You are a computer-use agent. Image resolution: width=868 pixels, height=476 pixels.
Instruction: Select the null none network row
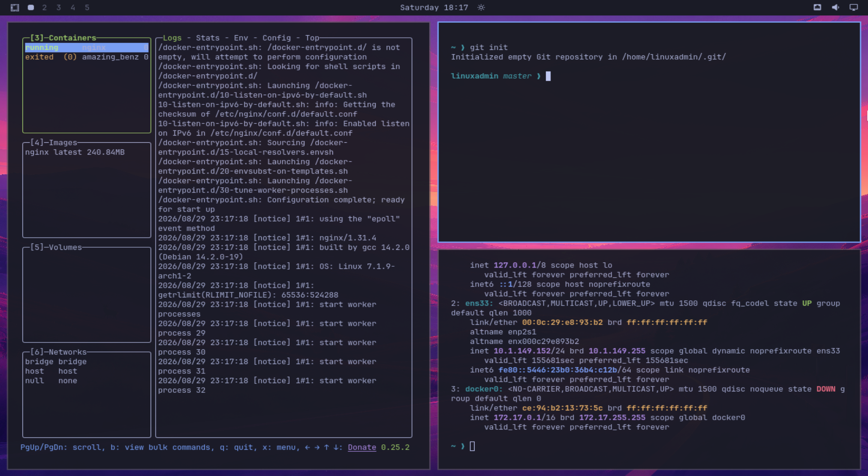[x=51, y=381]
